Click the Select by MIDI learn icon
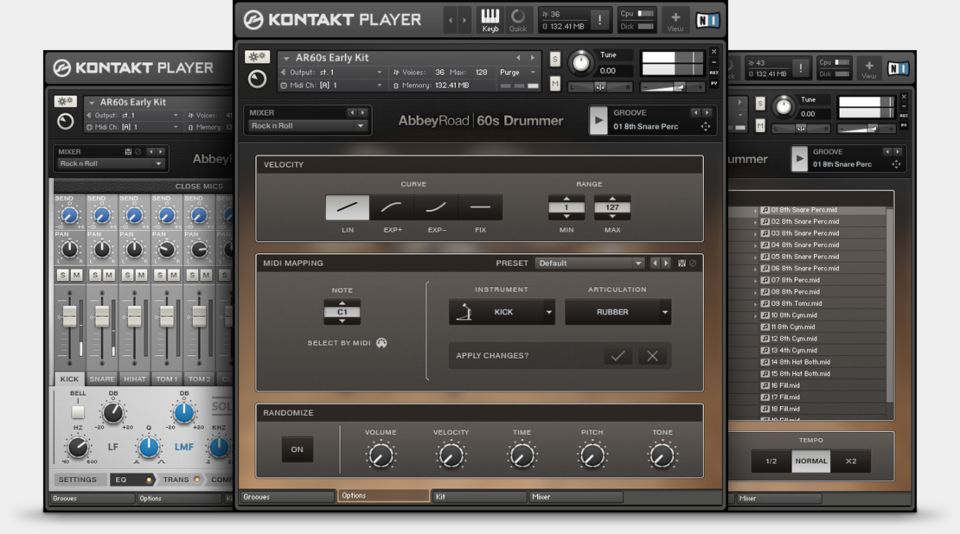Image resolution: width=960 pixels, height=534 pixels. [381, 343]
